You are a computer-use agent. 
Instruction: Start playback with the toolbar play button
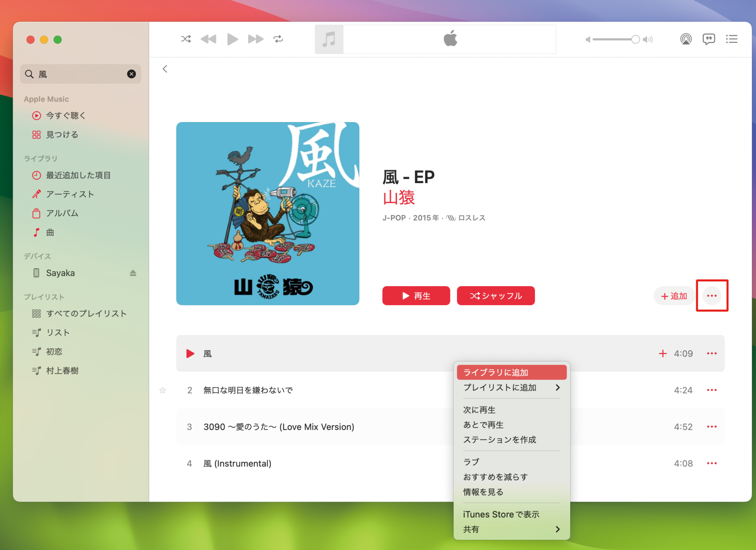pos(232,39)
